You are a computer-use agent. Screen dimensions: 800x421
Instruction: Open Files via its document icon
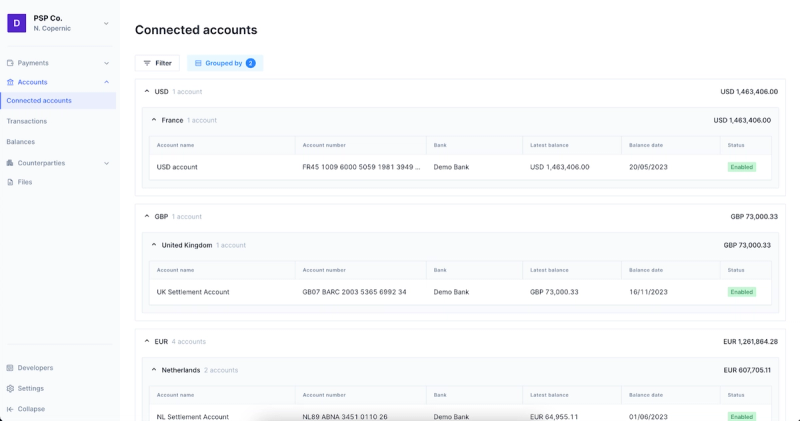[10, 182]
